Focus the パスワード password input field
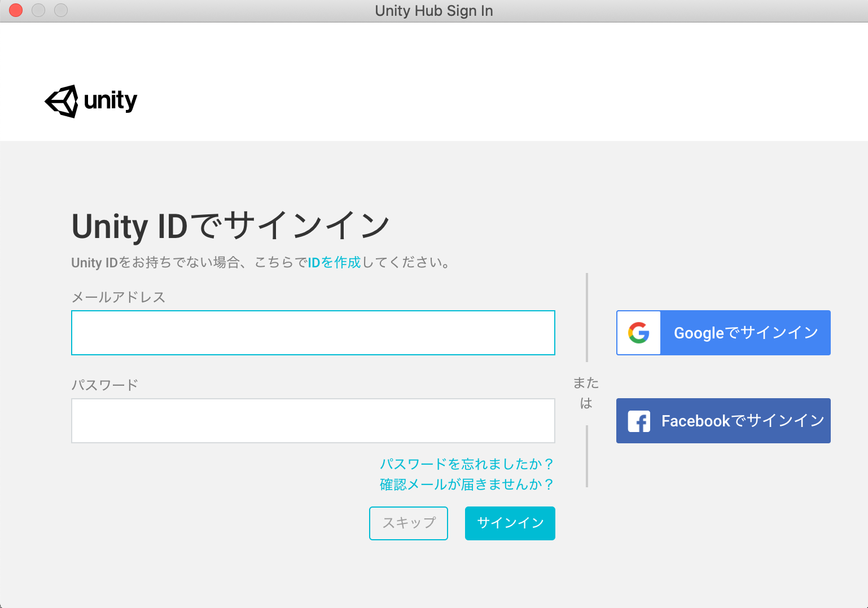The width and height of the screenshot is (868, 608). coord(313,421)
